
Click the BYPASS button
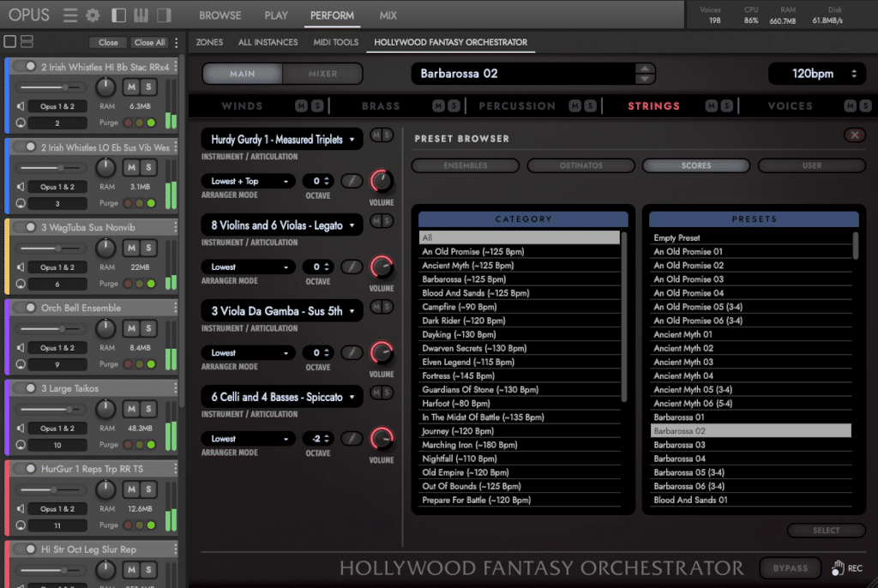click(x=790, y=567)
